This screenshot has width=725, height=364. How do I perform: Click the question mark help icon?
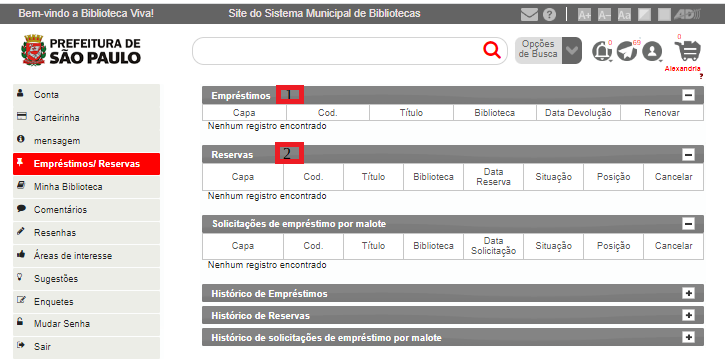(549, 14)
